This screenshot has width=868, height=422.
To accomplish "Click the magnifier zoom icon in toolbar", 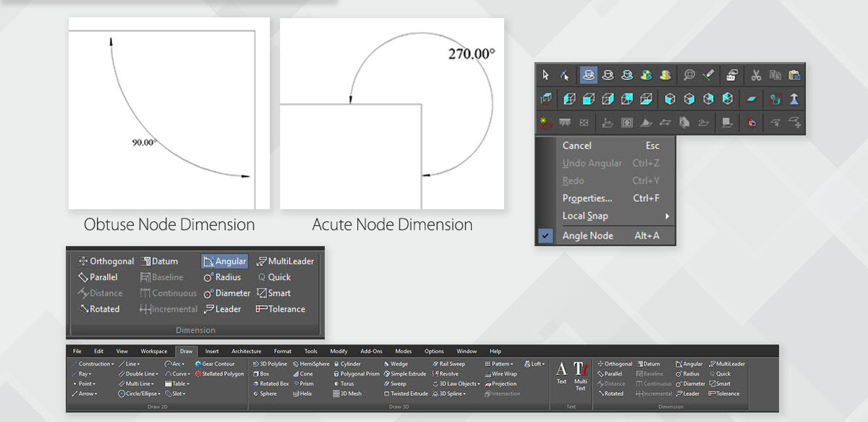I will coord(689,75).
